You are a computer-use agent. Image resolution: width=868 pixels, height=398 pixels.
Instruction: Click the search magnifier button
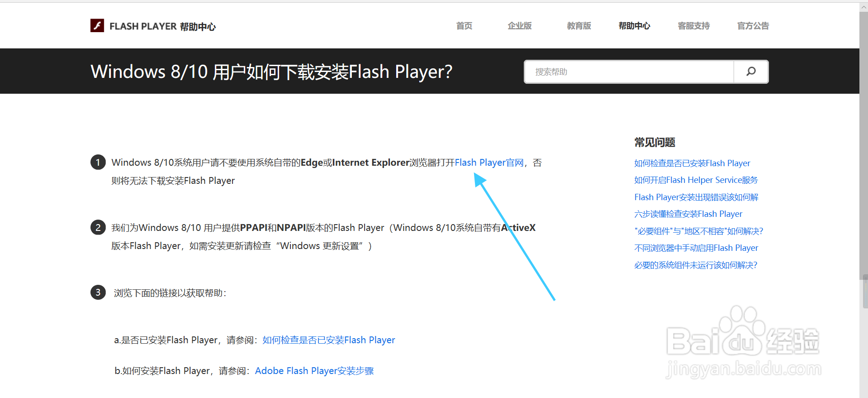pos(751,72)
